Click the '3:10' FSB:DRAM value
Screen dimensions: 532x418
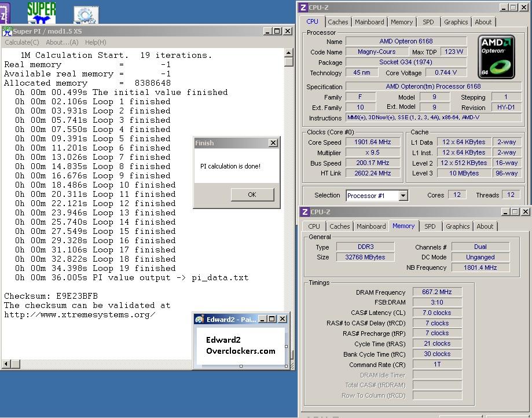(437, 302)
